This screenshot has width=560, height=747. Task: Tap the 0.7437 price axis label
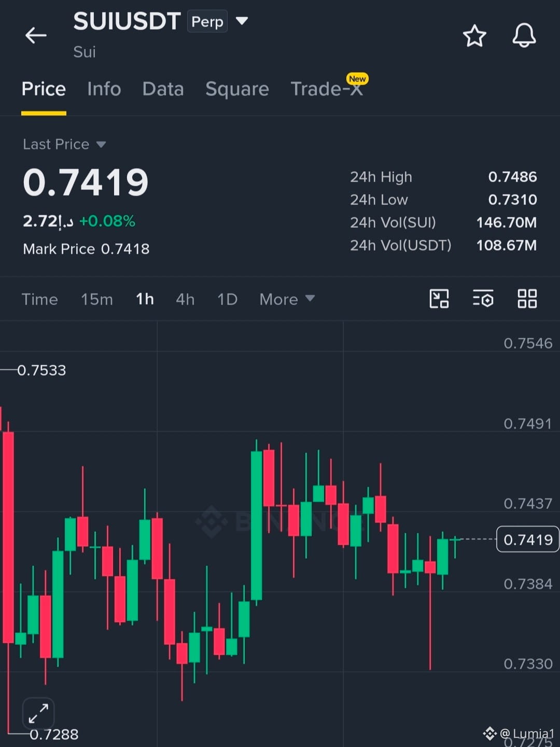click(528, 504)
